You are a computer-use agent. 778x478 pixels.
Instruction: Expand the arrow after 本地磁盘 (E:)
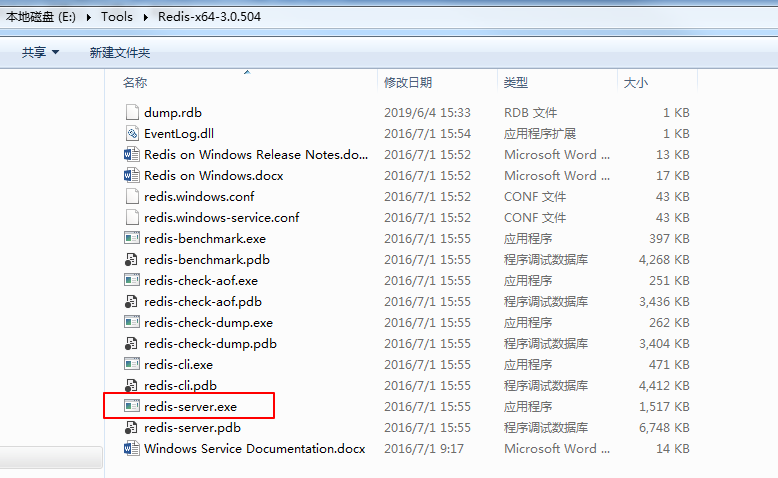[x=89, y=17]
